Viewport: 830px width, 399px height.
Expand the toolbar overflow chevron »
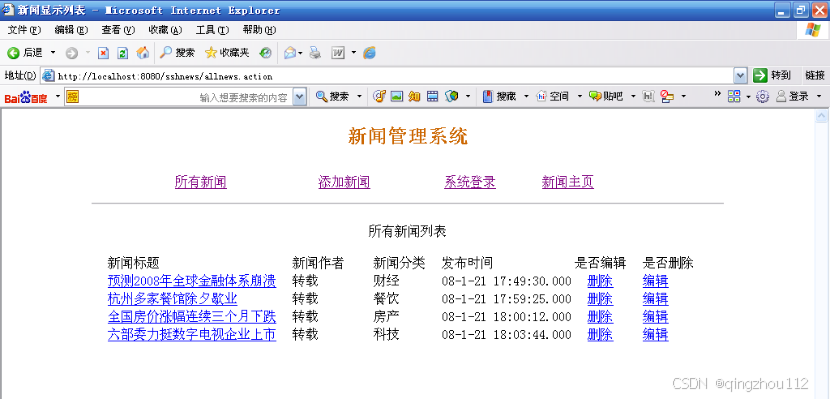click(x=717, y=94)
